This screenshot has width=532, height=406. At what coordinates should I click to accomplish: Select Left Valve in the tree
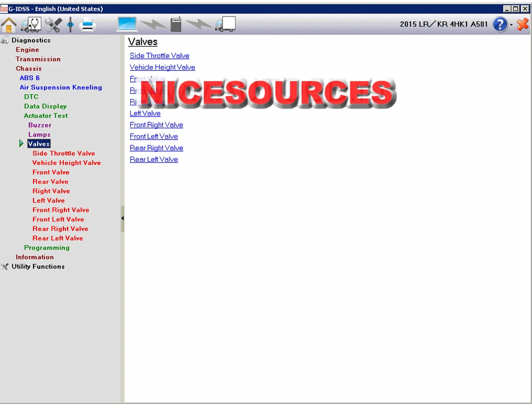coord(48,201)
